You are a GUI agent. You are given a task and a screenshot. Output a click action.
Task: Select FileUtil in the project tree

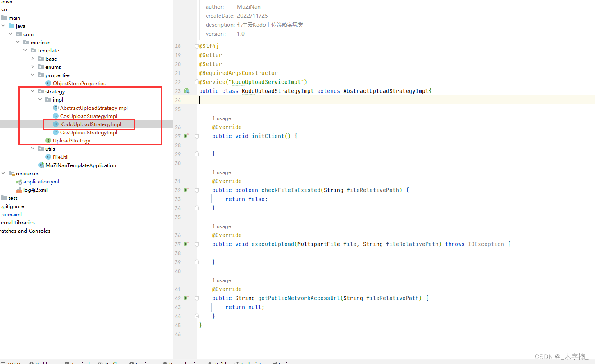coord(61,157)
